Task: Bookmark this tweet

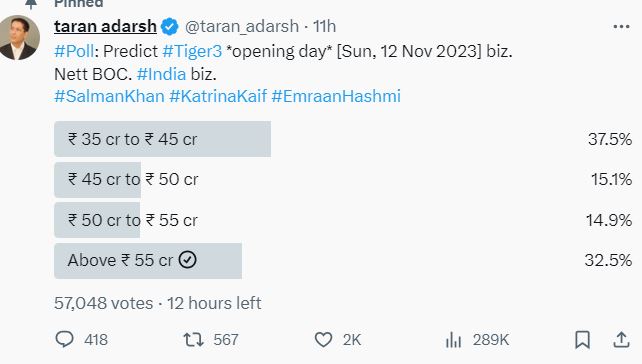Action: 582,339
